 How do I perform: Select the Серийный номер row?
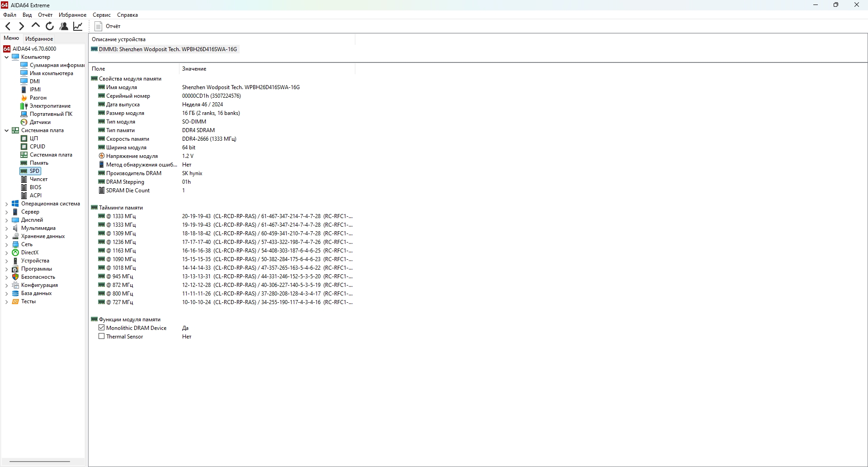click(x=222, y=96)
